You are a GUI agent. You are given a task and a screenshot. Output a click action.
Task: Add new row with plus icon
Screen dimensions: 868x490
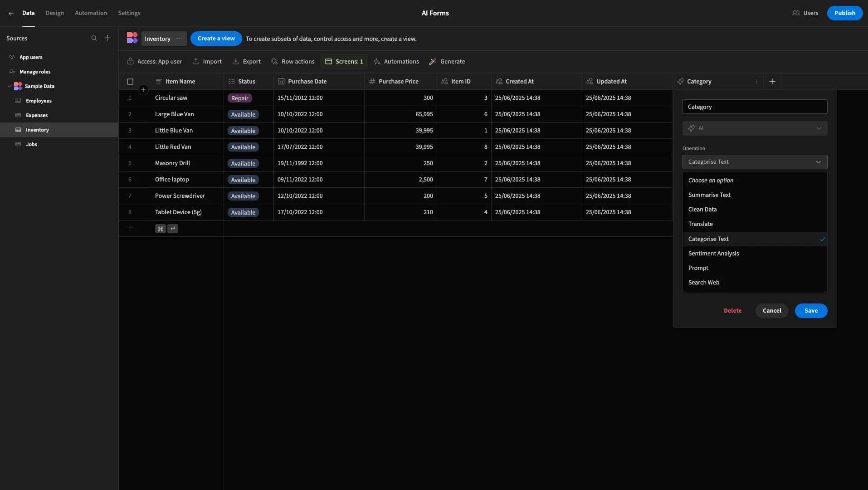(130, 228)
